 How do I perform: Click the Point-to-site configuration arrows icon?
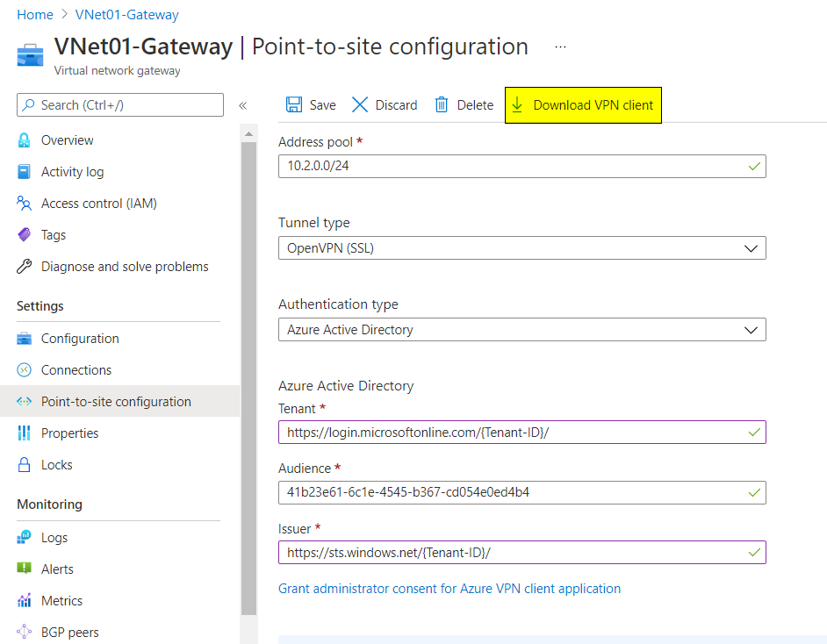[25, 402]
